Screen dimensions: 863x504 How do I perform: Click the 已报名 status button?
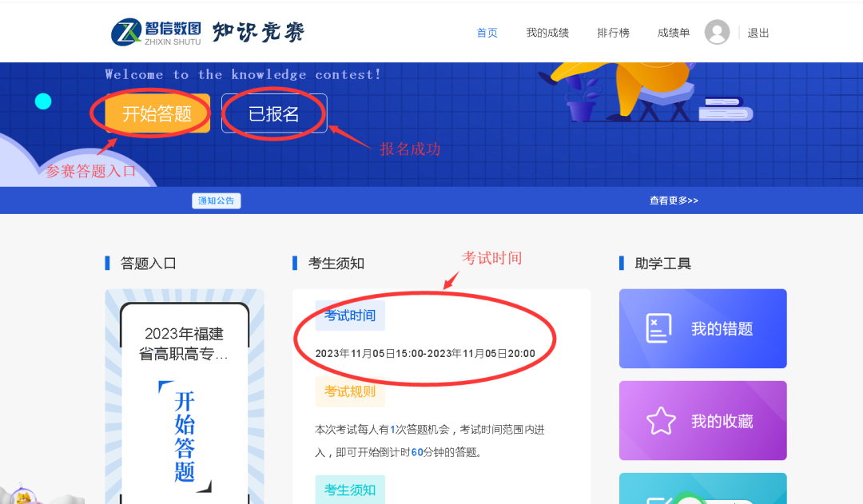tap(274, 113)
